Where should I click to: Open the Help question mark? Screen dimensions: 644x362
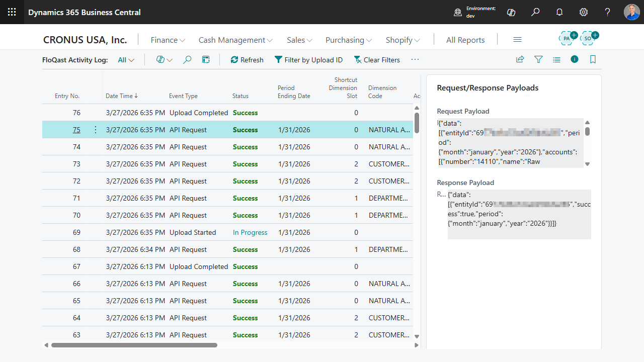608,12
